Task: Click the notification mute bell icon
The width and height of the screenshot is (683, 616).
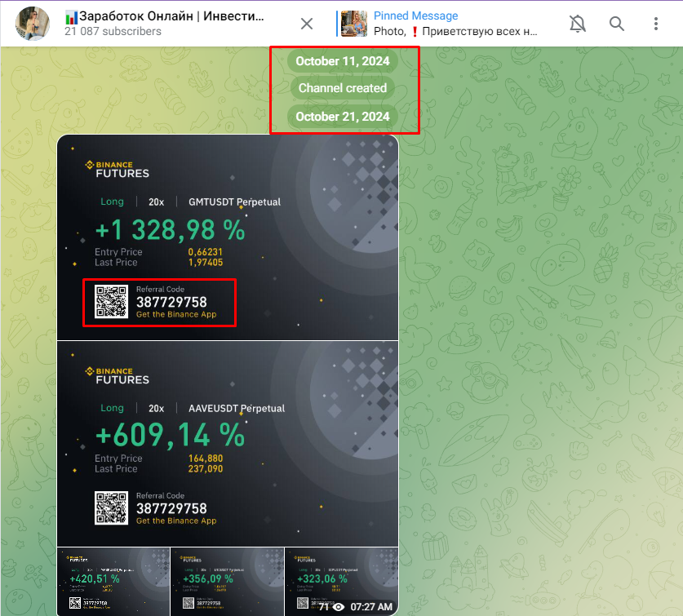Action: click(x=579, y=24)
